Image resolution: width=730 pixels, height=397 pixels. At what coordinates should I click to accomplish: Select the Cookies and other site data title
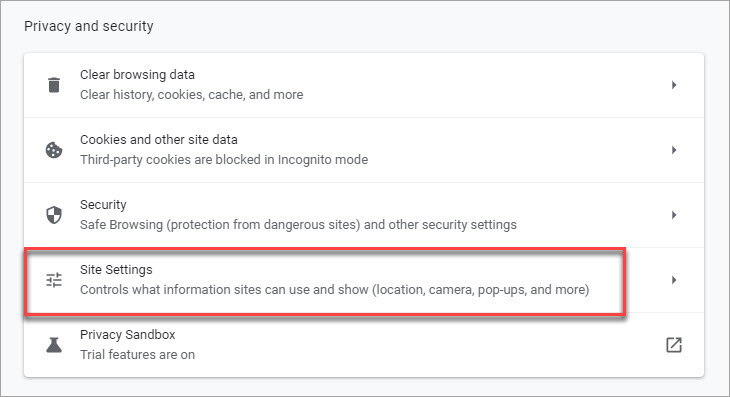pos(159,140)
